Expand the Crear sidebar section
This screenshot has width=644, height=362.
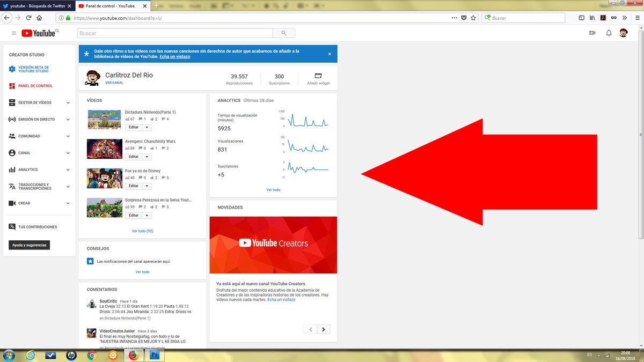(x=68, y=203)
